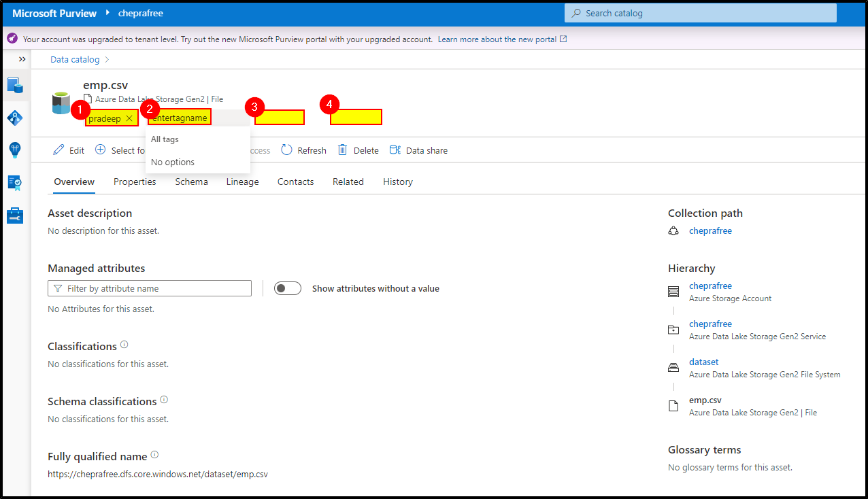Click the Search catalog box
This screenshot has width=868, height=499.
click(x=699, y=13)
